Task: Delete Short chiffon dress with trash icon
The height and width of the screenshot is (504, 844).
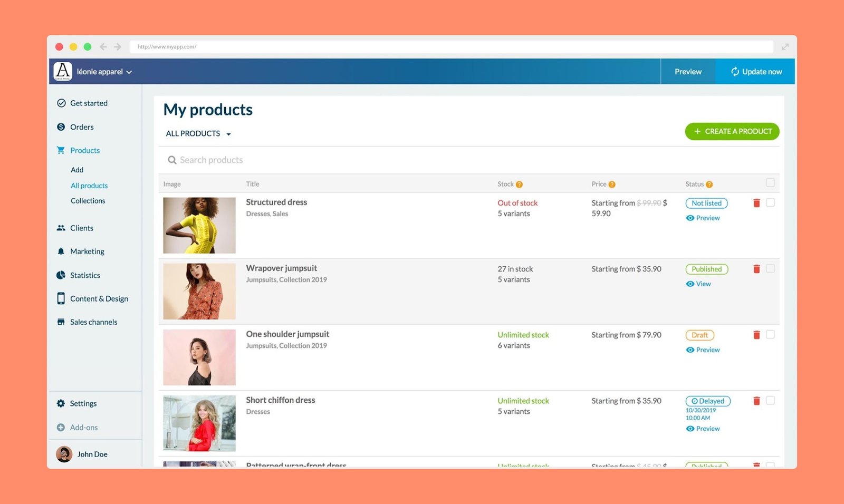Action: click(756, 401)
